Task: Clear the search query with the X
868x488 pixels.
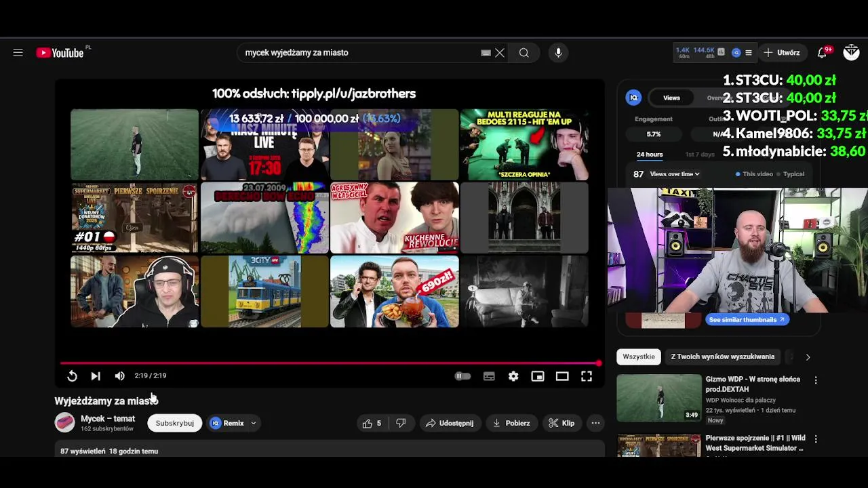Action: (x=500, y=52)
